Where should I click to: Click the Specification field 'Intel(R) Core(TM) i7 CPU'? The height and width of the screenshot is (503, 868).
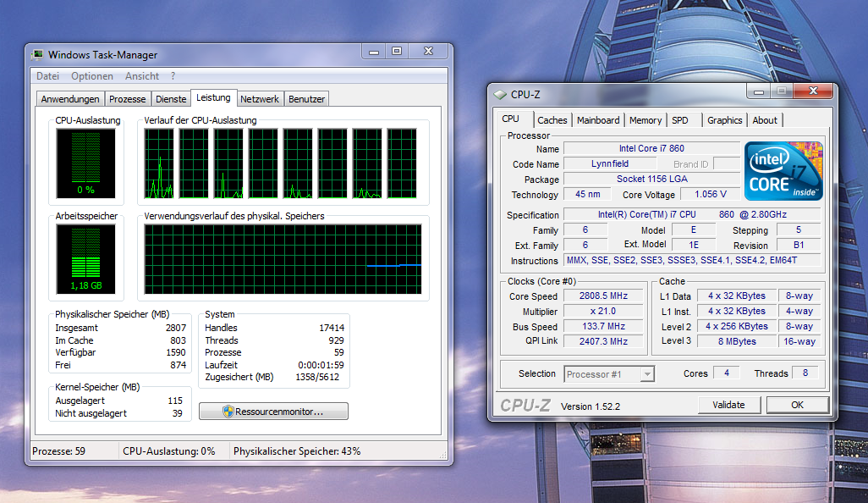click(692, 214)
